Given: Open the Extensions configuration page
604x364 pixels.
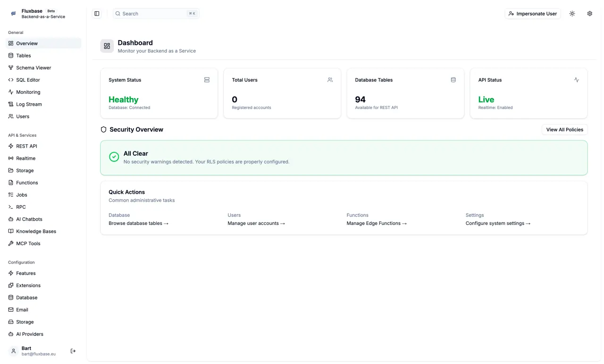Looking at the screenshot, I should [28, 285].
